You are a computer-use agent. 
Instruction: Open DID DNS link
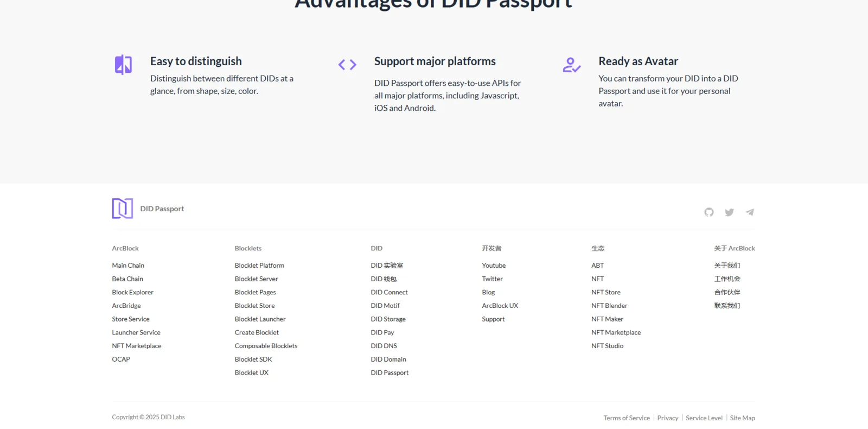pos(384,346)
